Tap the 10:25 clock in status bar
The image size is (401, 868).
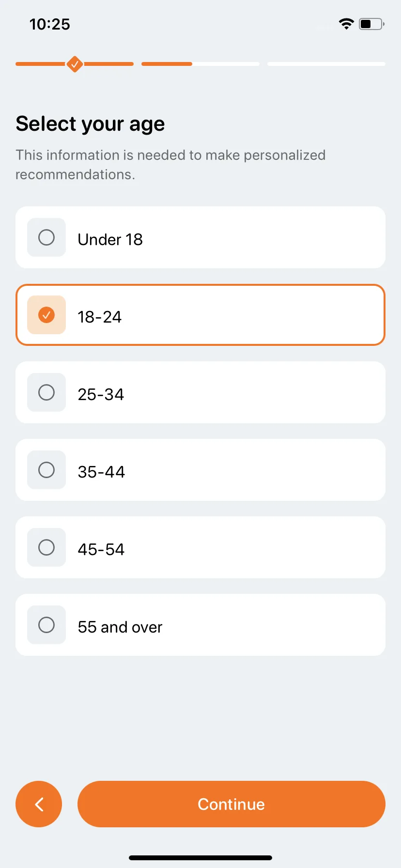(49, 24)
